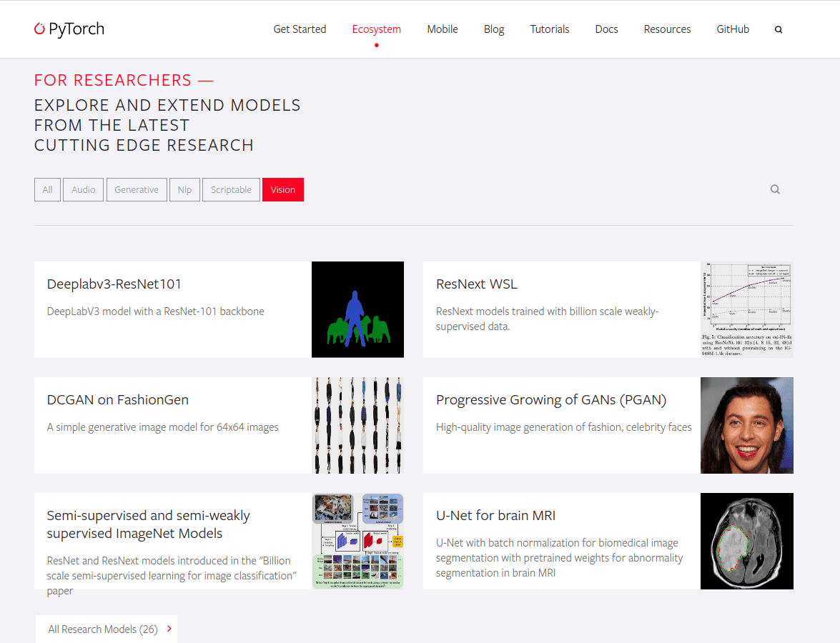This screenshot has width=840, height=643.
Task: Click the PGAN generated face thumbnail
Action: coord(747,425)
